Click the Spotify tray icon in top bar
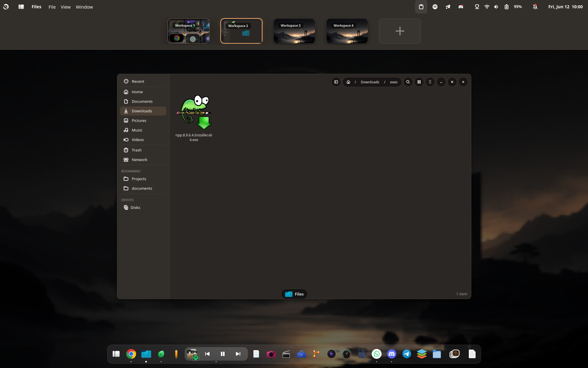Image resolution: width=588 pixels, height=368 pixels. pos(435,7)
